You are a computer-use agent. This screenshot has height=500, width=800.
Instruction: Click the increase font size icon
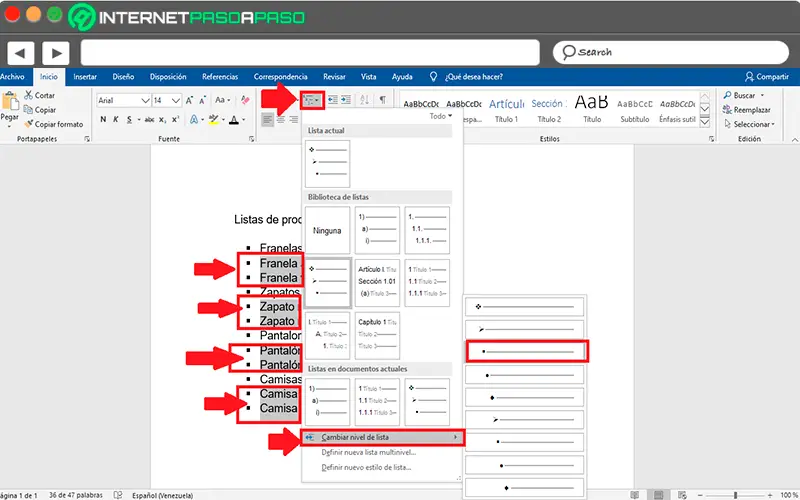(189, 101)
